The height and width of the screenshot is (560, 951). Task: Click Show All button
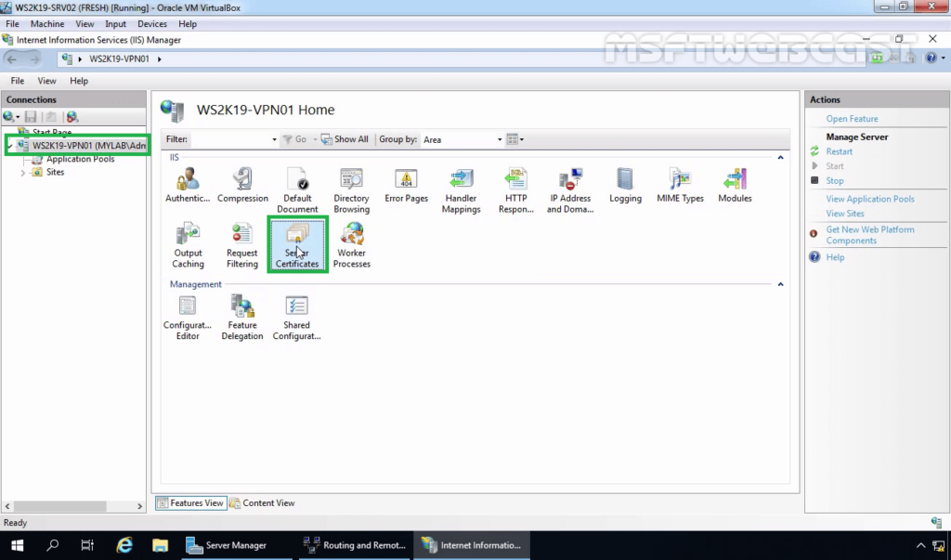point(345,139)
